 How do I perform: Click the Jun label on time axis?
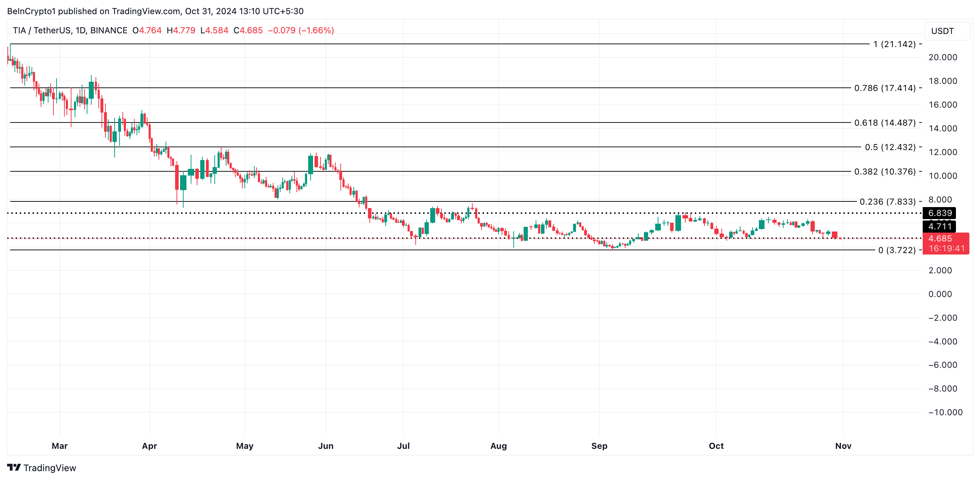325,446
